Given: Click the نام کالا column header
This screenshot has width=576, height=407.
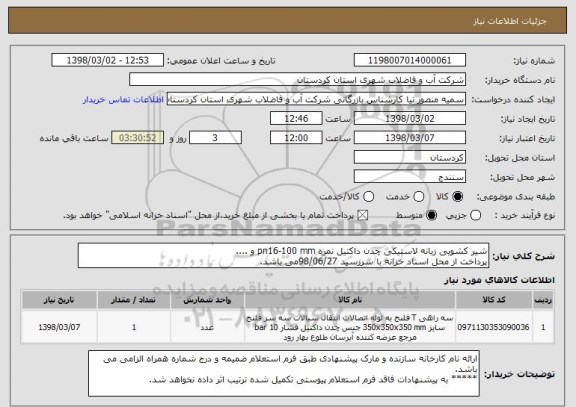Looking at the screenshot, I should click(x=350, y=300).
